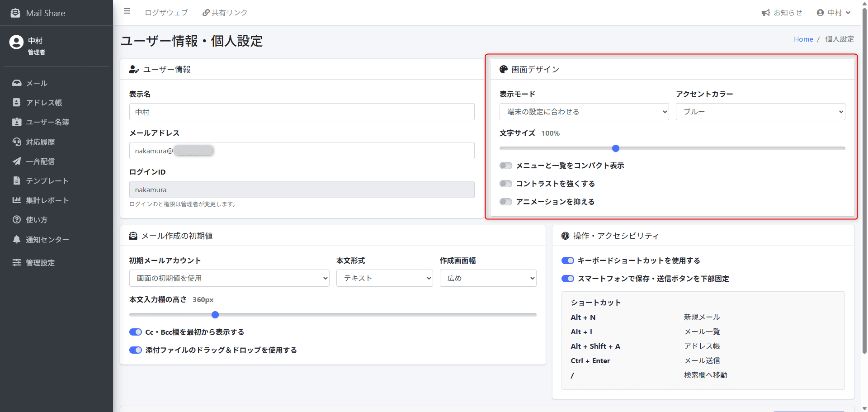Toggle 添付ファイルのドラッグ＆ドロップ switch
Viewport: 868px width, 412px height.
(x=136, y=350)
